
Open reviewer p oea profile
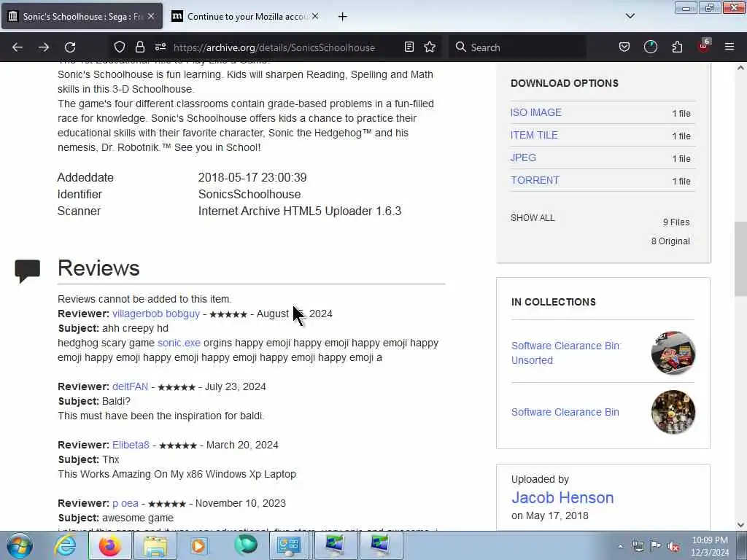coord(125,503)
